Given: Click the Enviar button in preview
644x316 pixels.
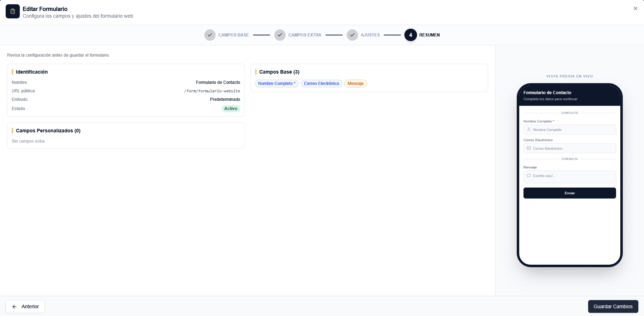Looking at the screenshot, I should pos(570,193).
